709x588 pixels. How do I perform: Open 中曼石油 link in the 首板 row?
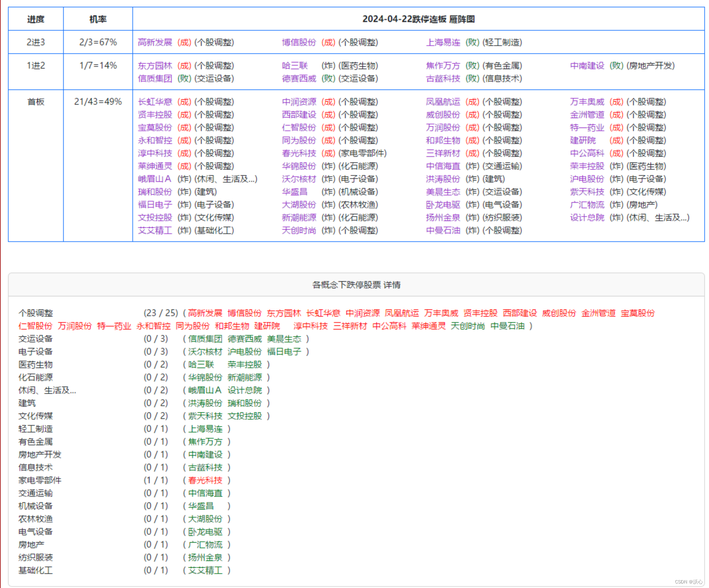pos(443,231)
